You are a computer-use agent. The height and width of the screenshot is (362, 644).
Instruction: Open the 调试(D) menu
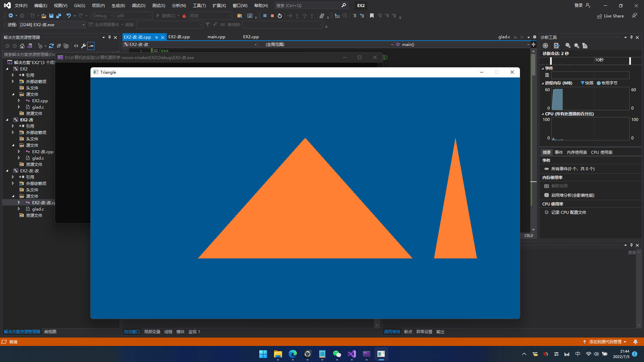click(x=139, y=5)
